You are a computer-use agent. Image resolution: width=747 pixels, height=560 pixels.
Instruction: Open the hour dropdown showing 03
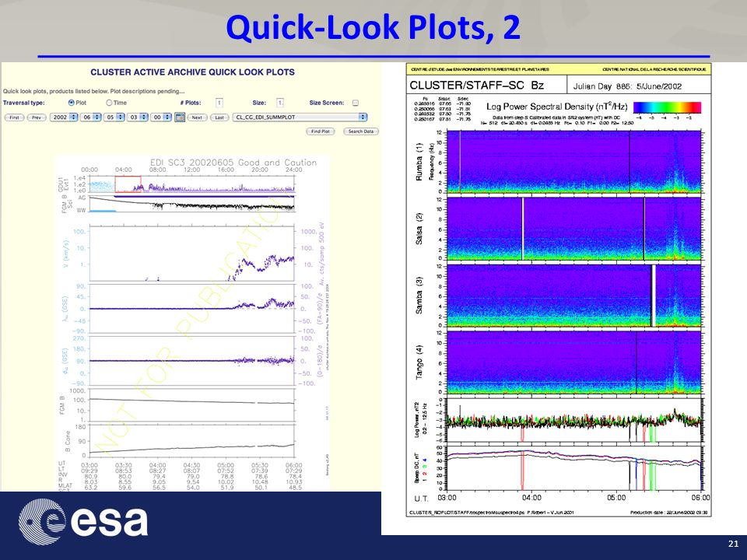coord(137,117)
